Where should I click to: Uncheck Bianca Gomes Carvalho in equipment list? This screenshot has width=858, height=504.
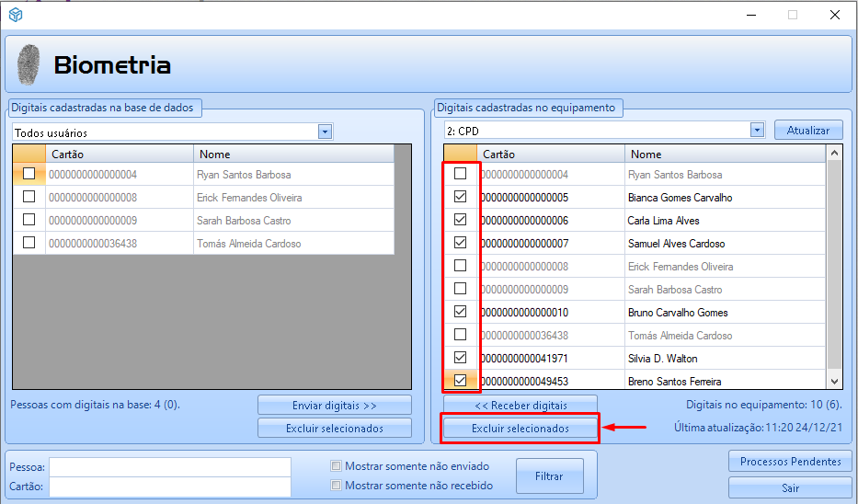pyautogui.click(x=461, y=197)
